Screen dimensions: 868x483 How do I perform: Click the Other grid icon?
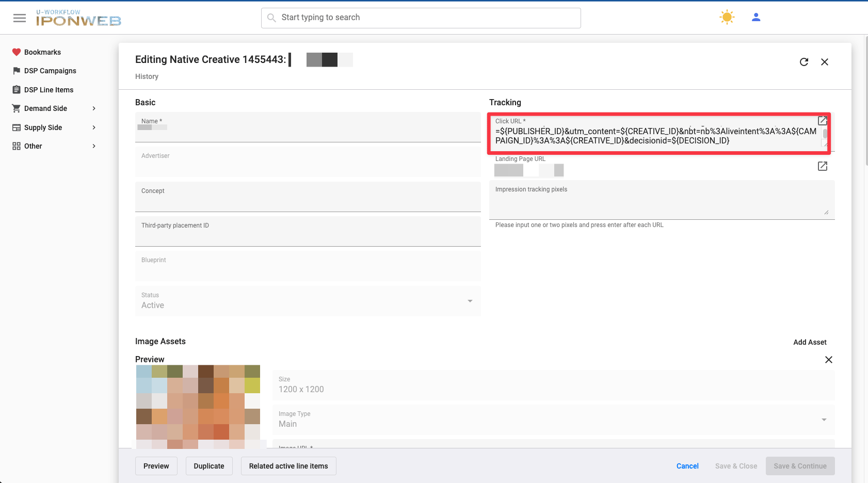[17, 146]
